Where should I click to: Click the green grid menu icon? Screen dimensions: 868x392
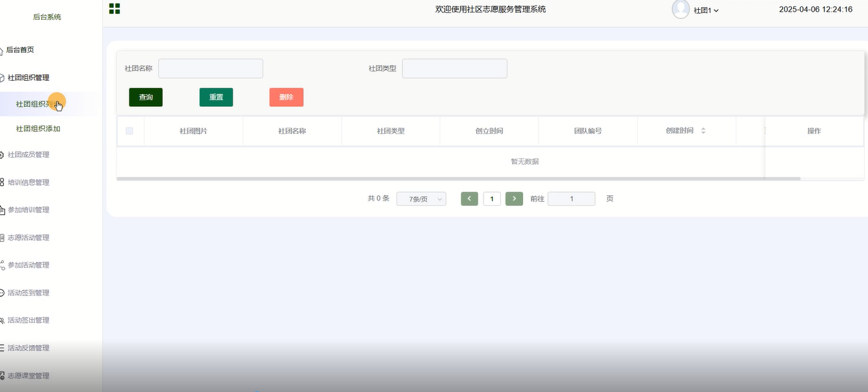coord(115,8)
